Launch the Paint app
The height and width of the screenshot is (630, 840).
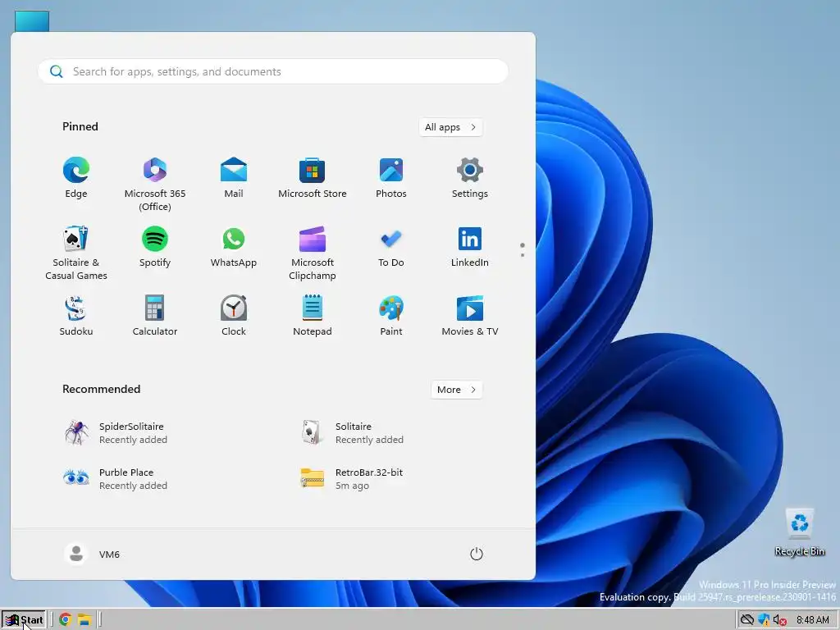tap(391, 316)
